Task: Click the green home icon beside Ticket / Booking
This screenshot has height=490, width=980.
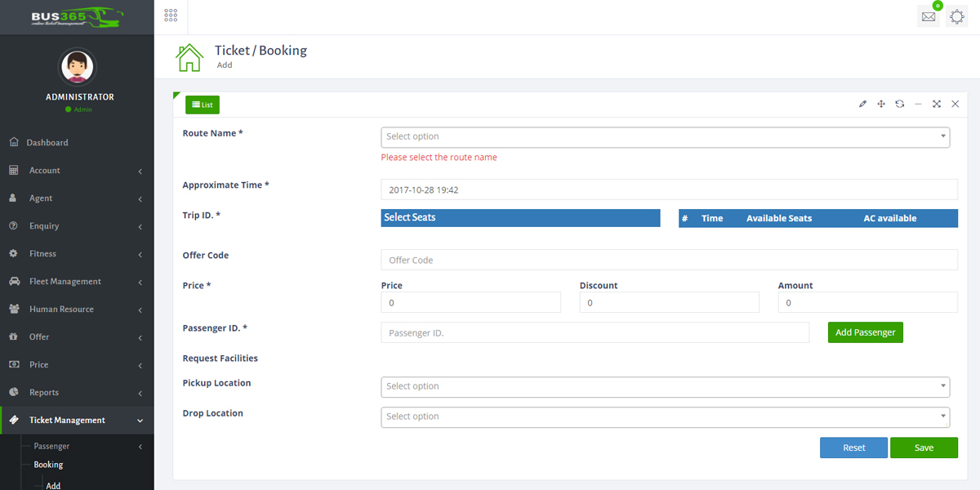Action: (189, 58)
